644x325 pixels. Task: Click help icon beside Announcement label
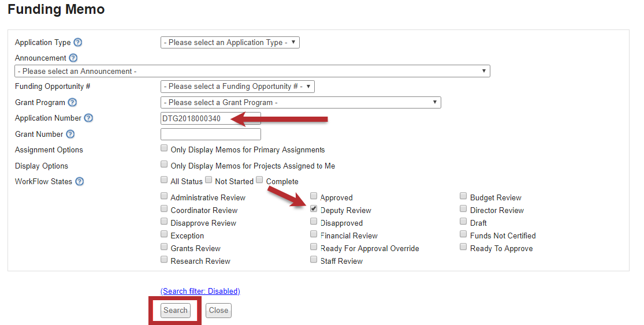[x=73, y=58]
